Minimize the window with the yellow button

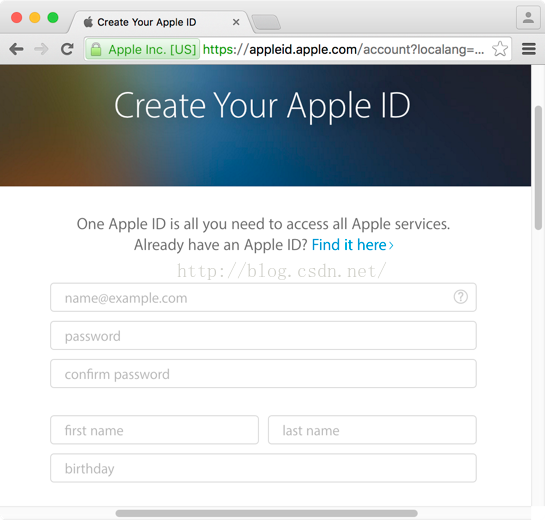[35, 17]
